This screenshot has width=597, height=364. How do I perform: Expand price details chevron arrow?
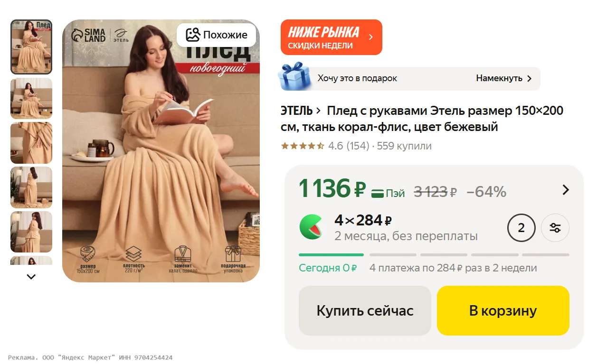565,190
